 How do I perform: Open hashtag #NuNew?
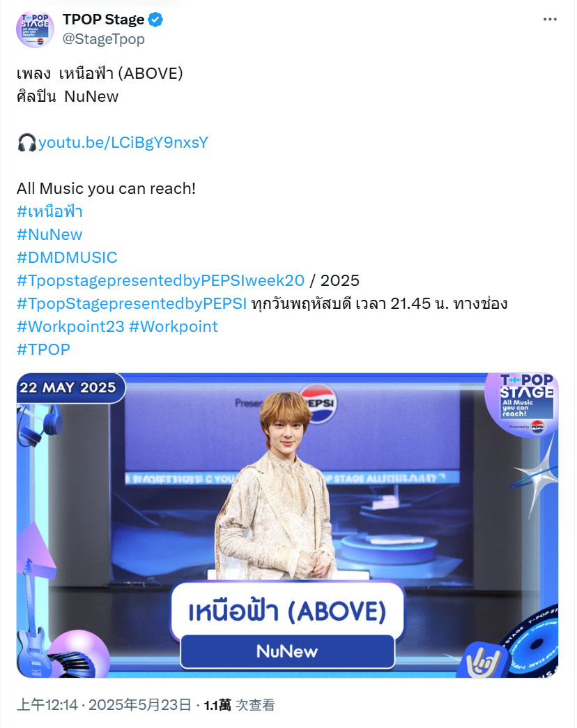pyautogui.click(x=49, y=234)
